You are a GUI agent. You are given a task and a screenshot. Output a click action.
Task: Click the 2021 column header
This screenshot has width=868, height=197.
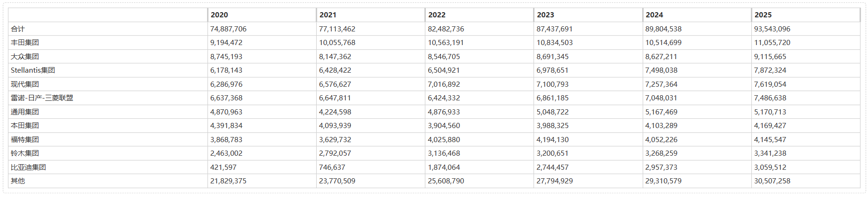328,15
